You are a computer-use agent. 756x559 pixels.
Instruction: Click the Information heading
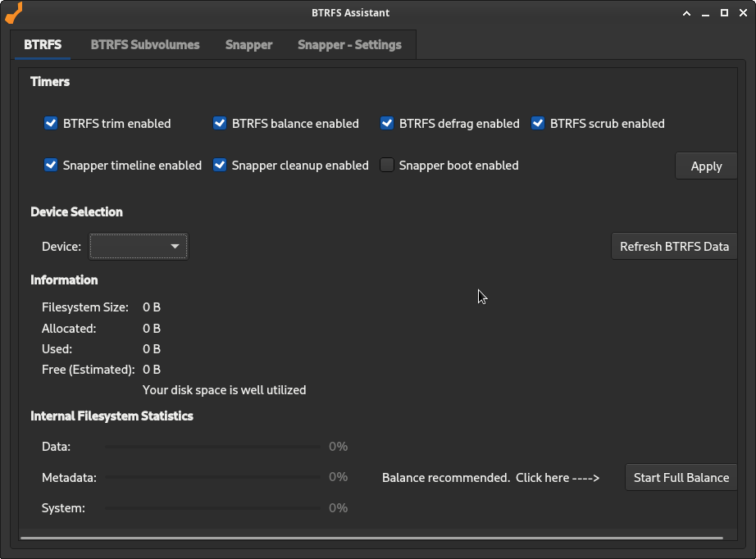click(64, 280)
